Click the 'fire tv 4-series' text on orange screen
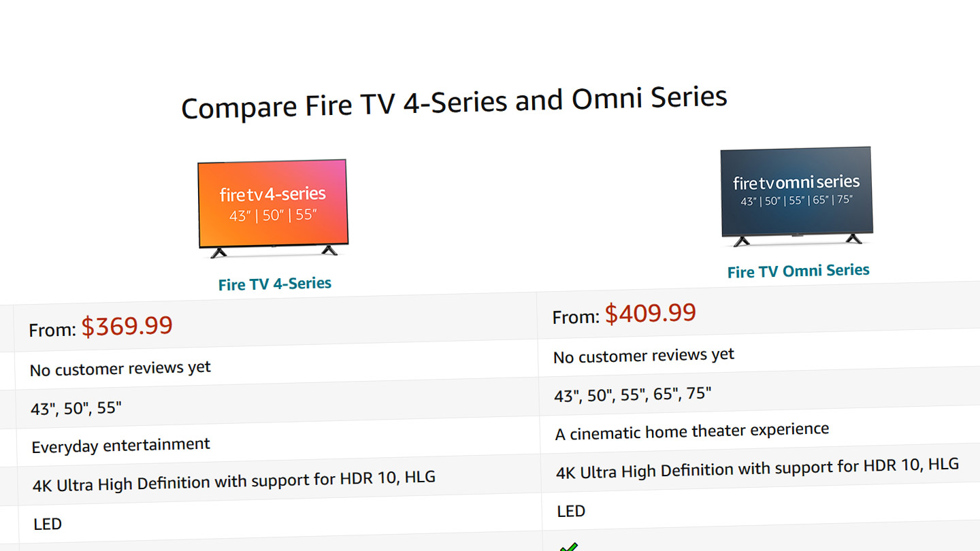 273,195
